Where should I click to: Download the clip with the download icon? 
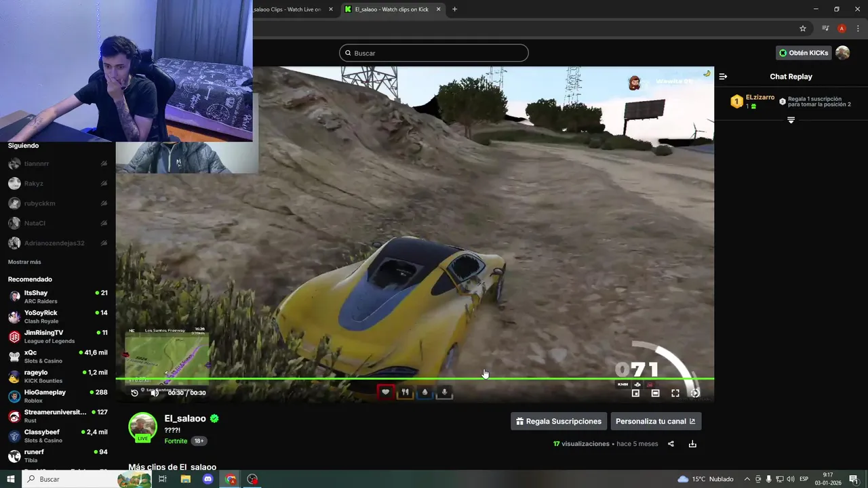pyautogui.click(x=692, y=444)
